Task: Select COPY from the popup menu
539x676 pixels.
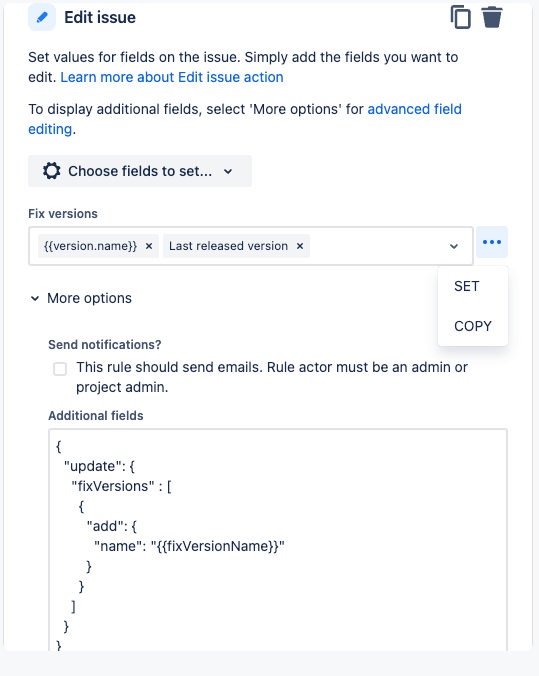Action: point(473,326)
